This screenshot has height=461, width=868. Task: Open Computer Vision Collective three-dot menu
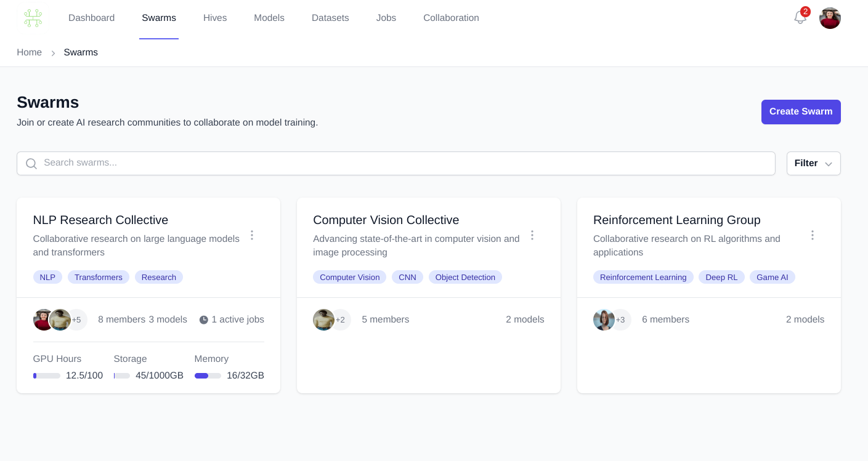(x=532, y=235)
